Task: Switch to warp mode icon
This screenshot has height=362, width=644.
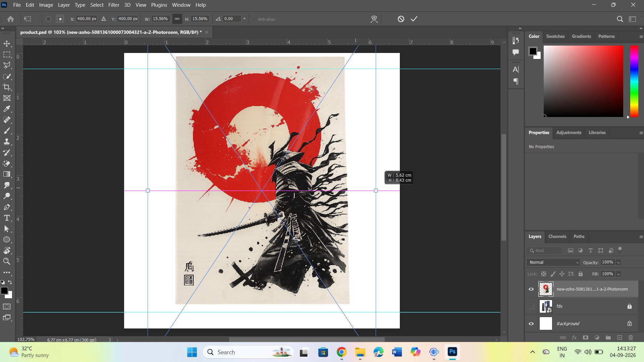Action: 374,19
